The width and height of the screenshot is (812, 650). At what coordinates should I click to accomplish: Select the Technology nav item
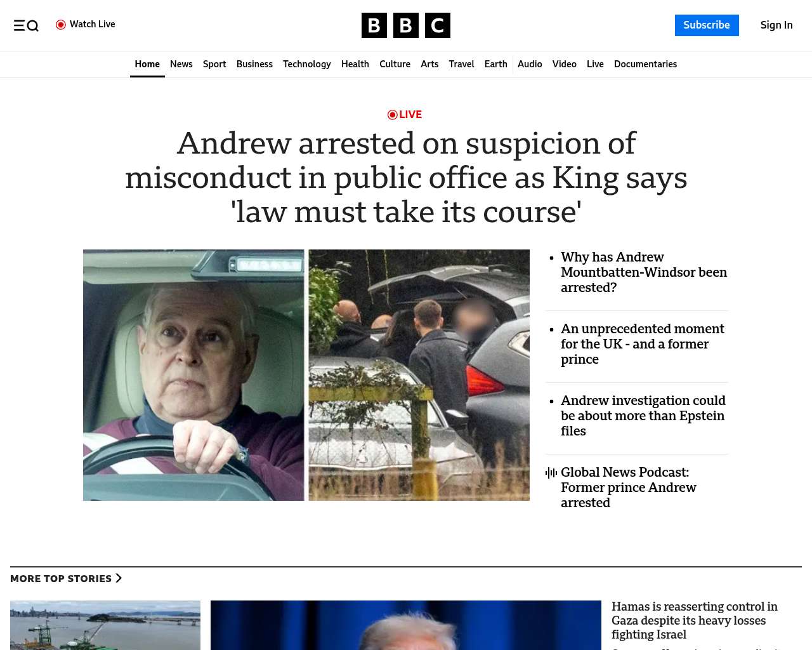(307, 64)
